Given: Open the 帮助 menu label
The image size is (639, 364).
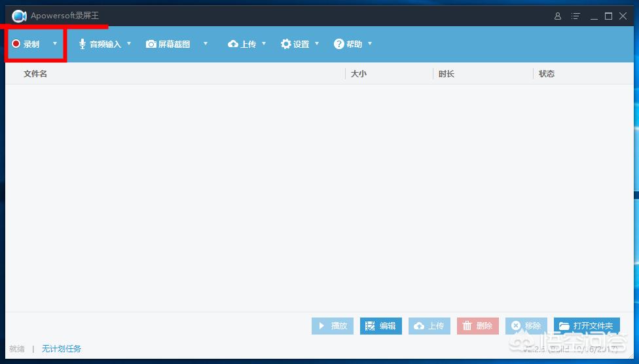Looking at the screenshot, I should [x=355, y=44].
